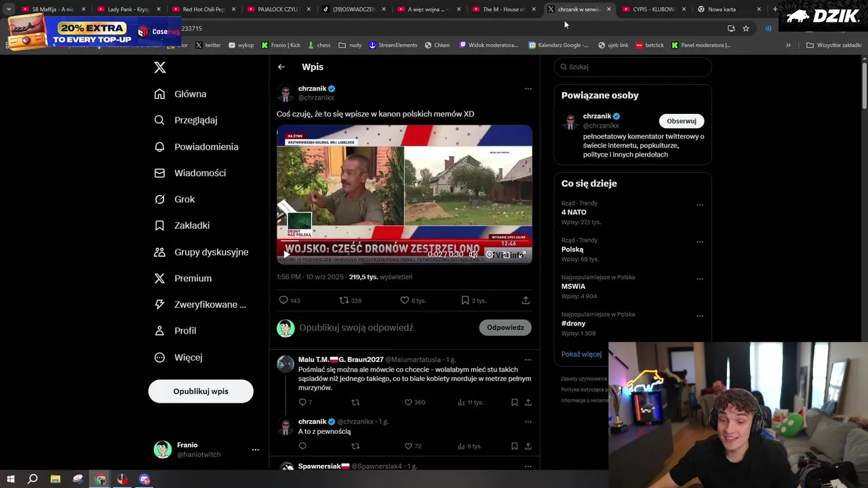Click Opublikuj wpis button

tap(201, 391)
